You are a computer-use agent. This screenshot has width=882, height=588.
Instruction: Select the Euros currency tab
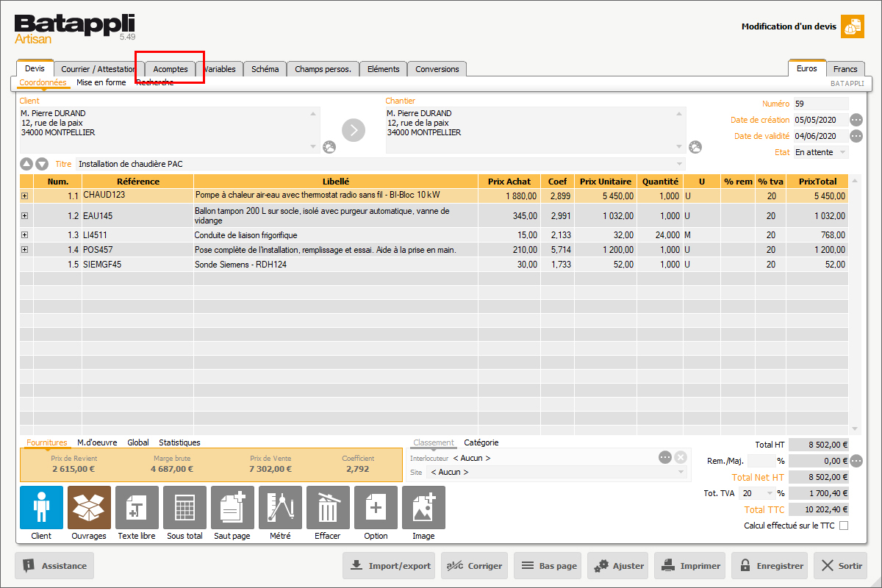coord(806,68)
